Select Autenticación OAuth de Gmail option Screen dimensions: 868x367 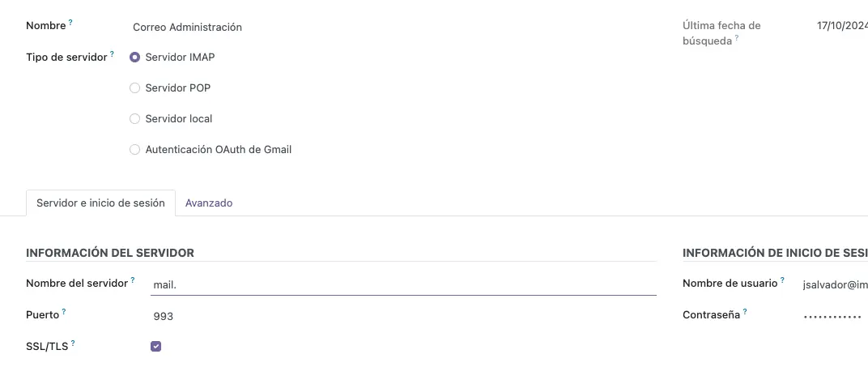[135, 150]
